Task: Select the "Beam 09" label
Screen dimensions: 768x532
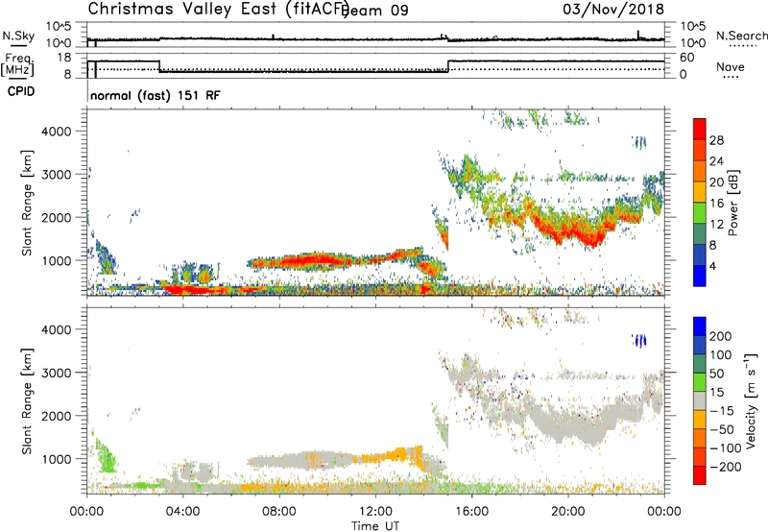Action: [375, 11]
